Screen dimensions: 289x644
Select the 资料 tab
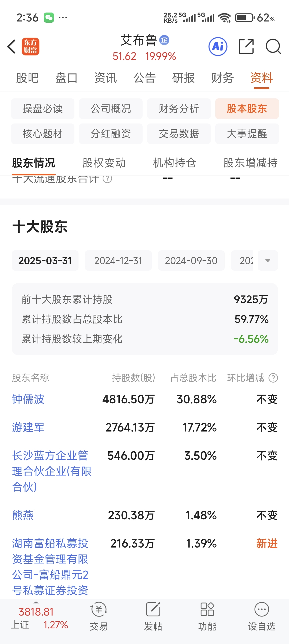[262, 78]
